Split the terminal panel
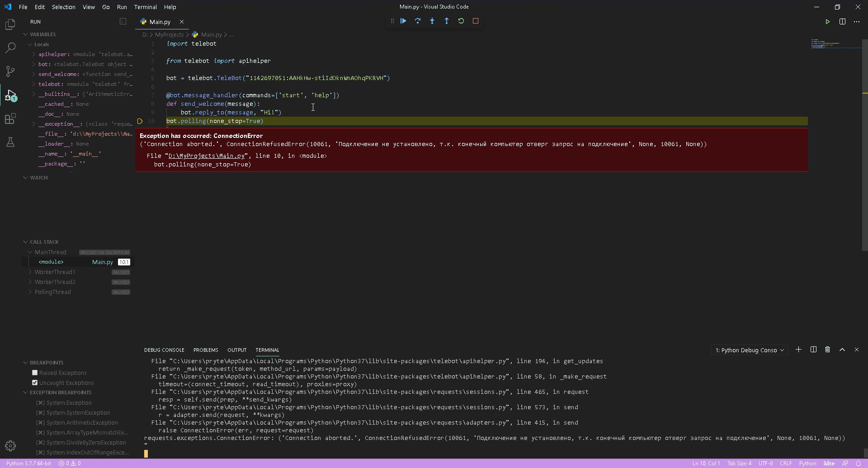 [x=813, y=350]
